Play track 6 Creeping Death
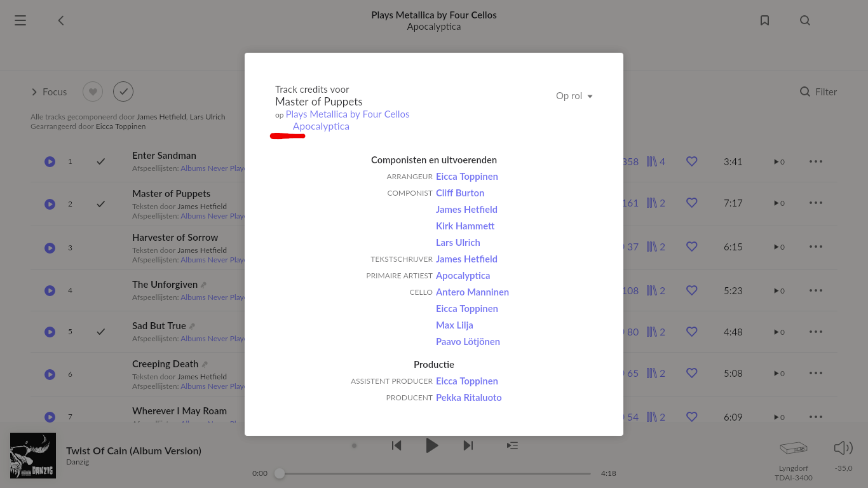 (x=50, y=374)
